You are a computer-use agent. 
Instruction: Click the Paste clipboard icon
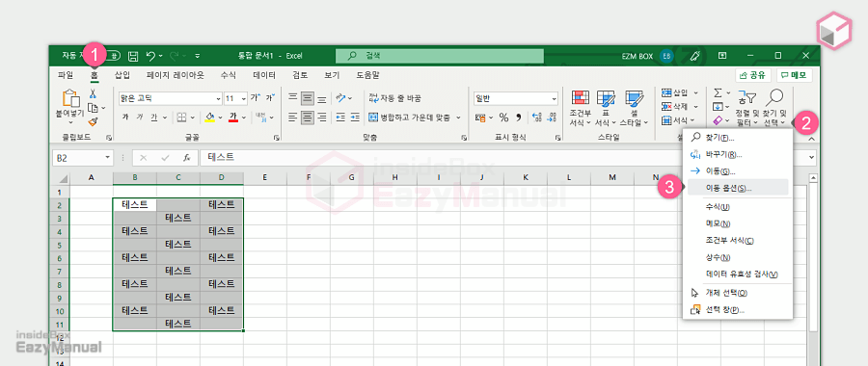tap(71, 99)
